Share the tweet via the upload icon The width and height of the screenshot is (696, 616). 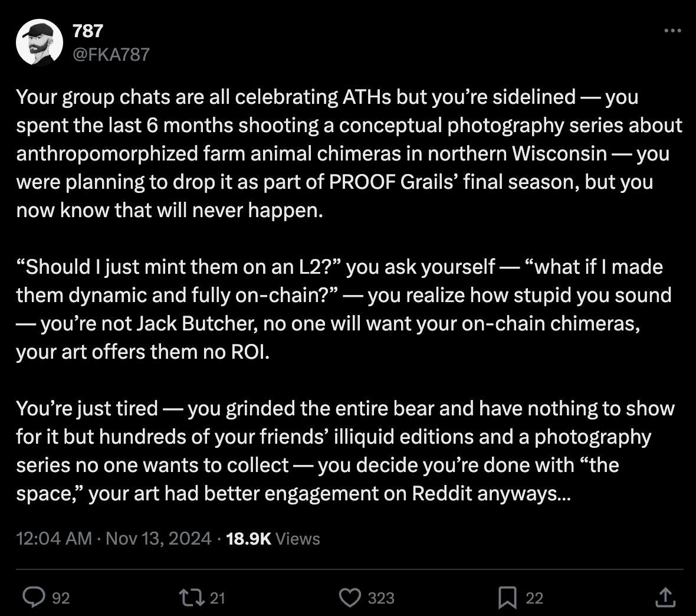point(665,597)
